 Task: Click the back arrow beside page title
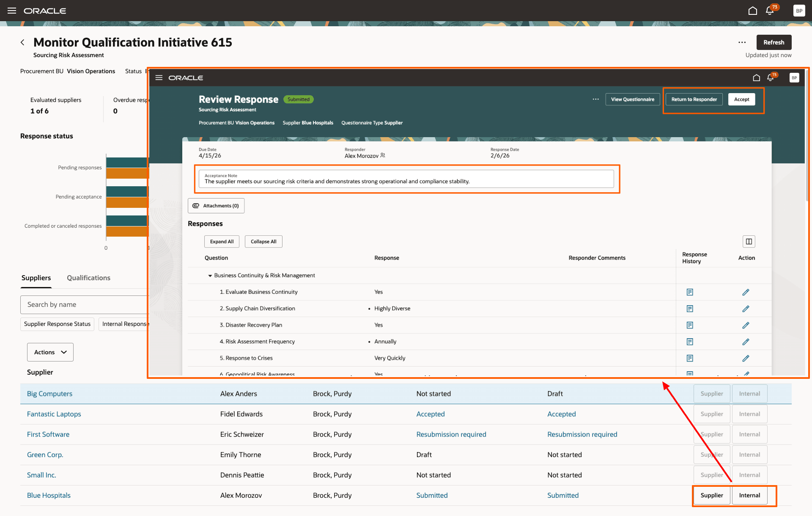click(x=22, y=42)
